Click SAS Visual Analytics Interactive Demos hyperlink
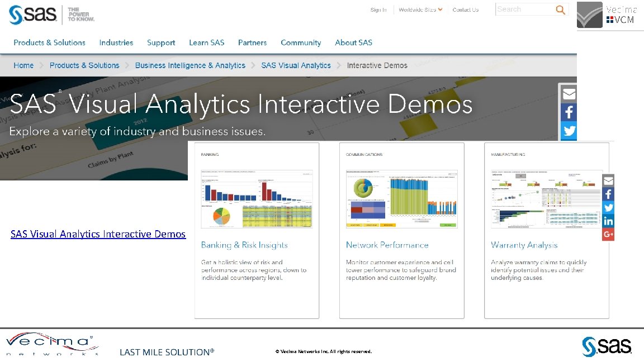The image size is (644, 362). 98,234
